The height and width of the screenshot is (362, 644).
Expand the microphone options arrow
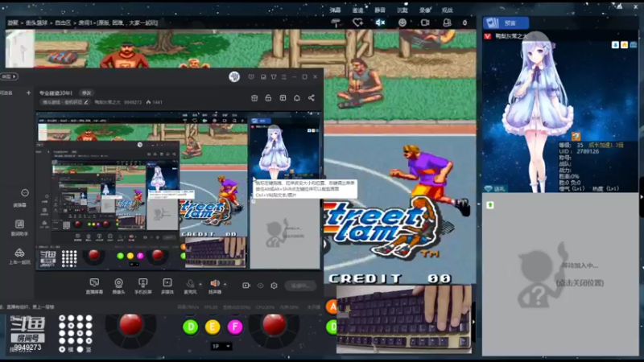point(200,284)
